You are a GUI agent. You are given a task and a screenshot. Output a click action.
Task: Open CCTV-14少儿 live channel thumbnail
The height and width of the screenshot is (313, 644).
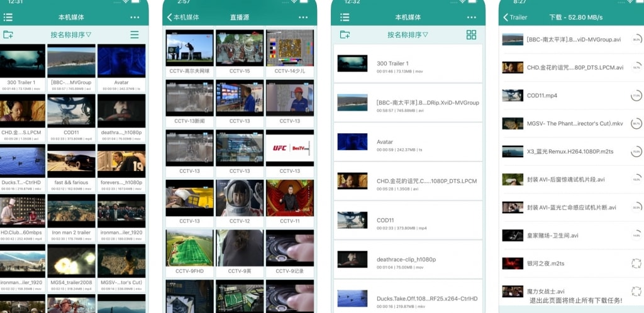point(290,48)
